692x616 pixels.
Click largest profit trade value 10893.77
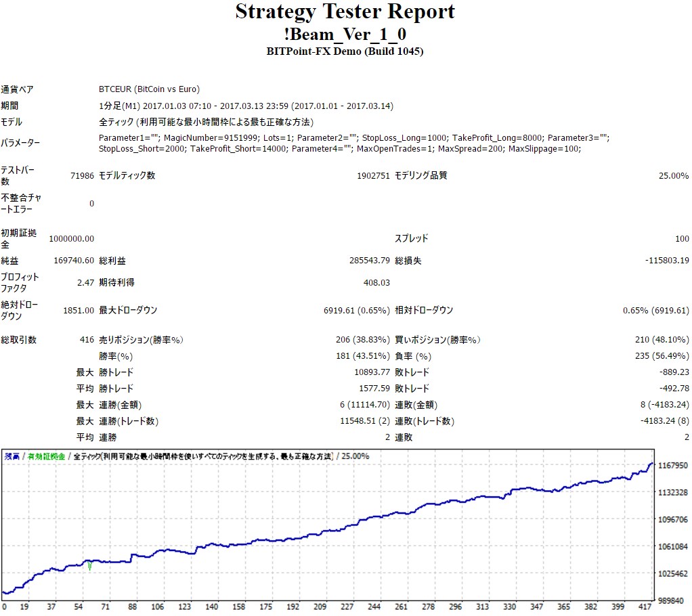pos(372,372)
